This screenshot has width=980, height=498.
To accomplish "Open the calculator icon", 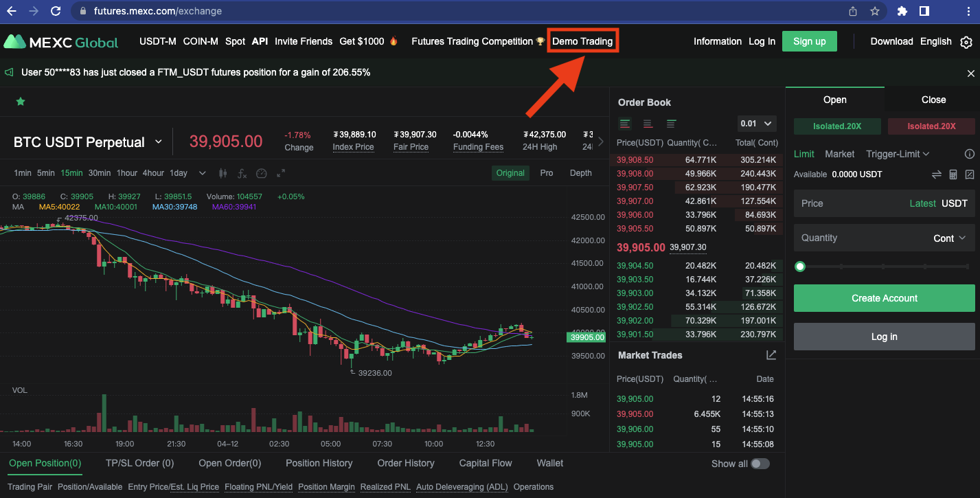I will (x=953, y=174).
